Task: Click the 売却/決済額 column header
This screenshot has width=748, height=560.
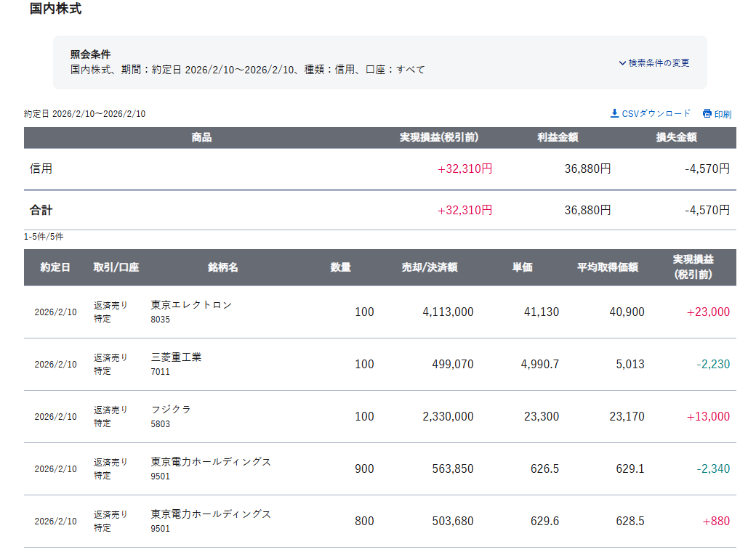Action: tap(429, 267)
